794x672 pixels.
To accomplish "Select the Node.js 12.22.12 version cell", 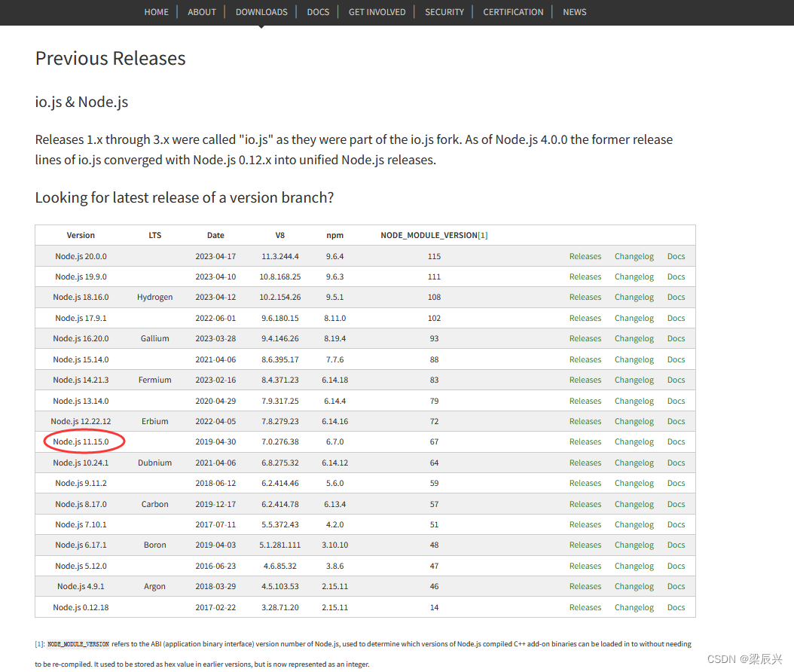I will pyautogui.click(x=81, y=421).
